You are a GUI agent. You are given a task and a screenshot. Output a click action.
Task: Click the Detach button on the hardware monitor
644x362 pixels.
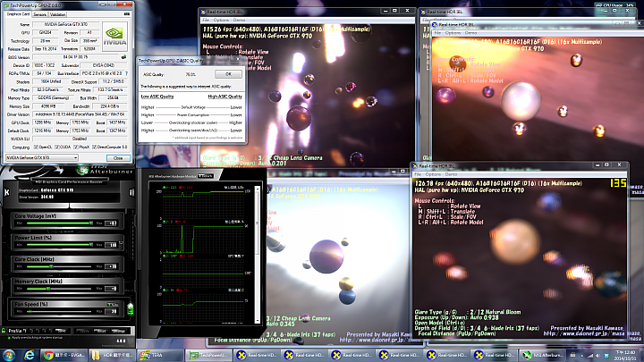[206, 176]
